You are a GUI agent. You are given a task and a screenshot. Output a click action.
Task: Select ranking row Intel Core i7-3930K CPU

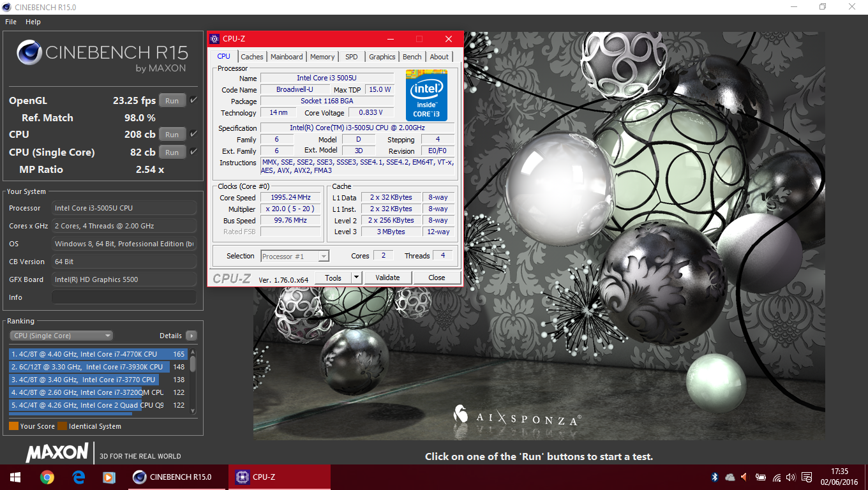(x=98, y=367)
